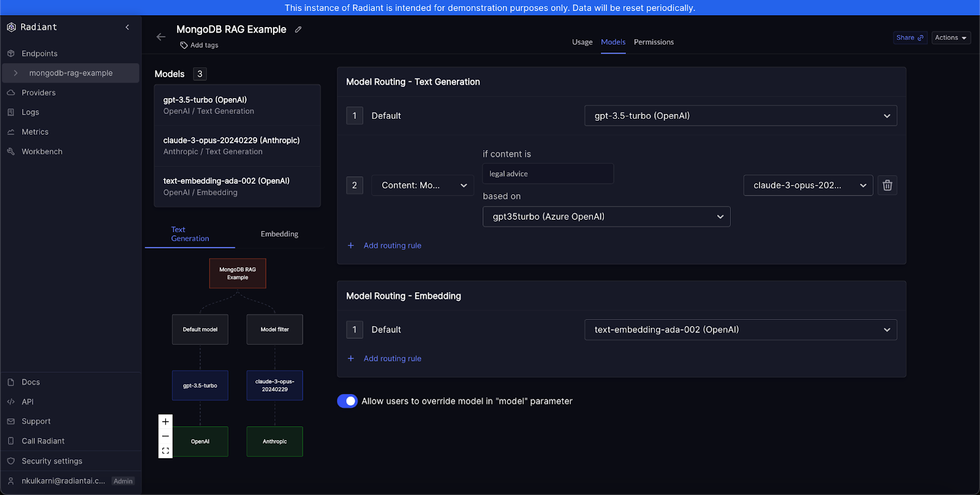This screenshot has height=495, width=980.
Task: Select the Text Generation diagram tab
Action: [190, 234]
